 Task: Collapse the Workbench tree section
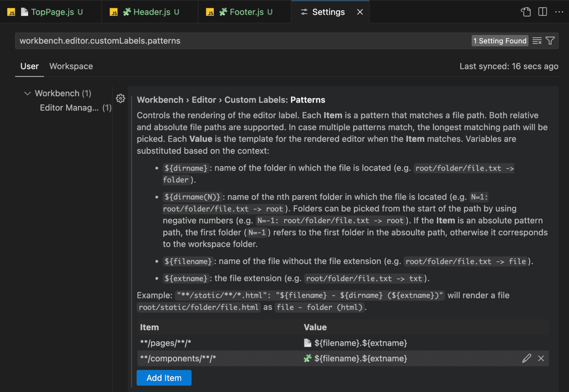point(27,93)
